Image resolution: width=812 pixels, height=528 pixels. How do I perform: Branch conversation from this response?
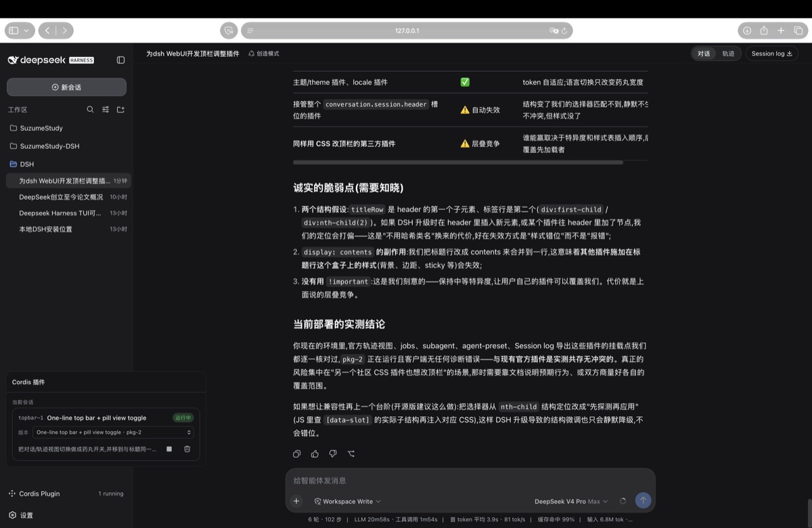[x=351, y=454]
